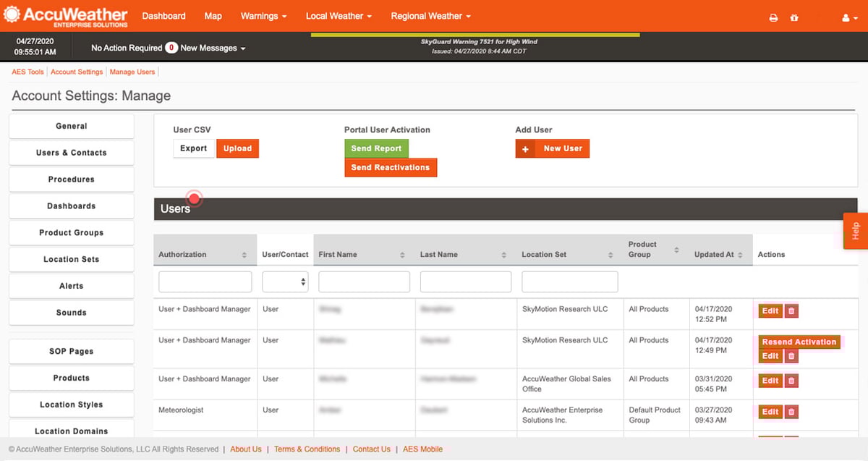Click the gift box icon in header
Image resolution: width=868 pixels, height=461 pixels.
pos(794,17)
